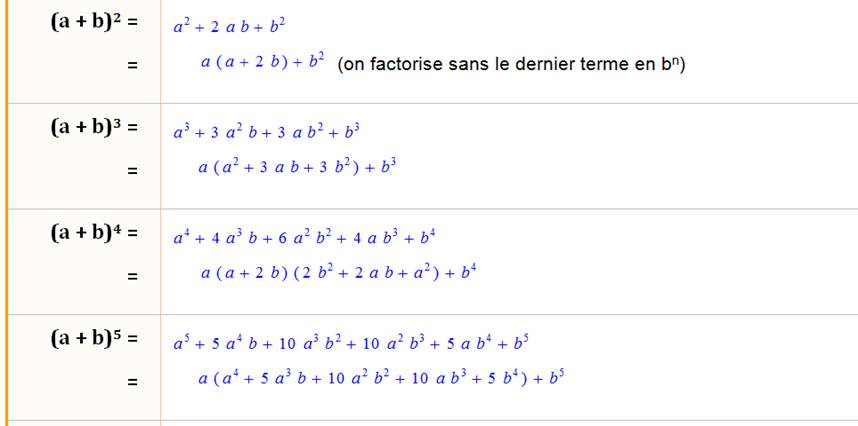Click the factored form a(a² + 3ab + 3b²) + b³

298,167
